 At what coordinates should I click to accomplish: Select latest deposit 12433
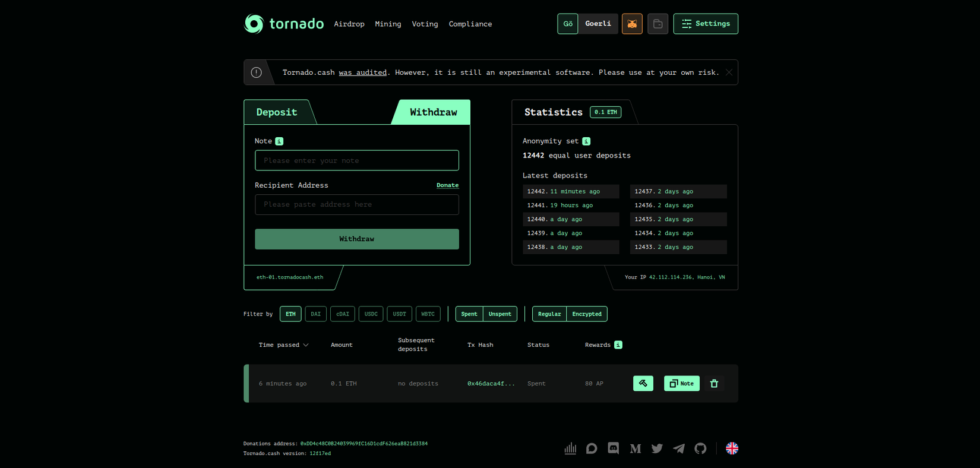[x=678, y=247]
